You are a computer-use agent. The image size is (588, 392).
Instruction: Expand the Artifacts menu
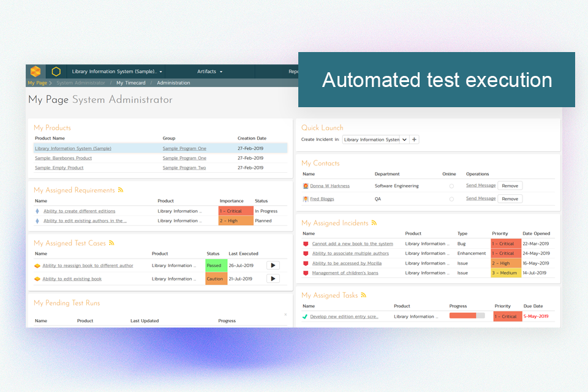point(209,71)
